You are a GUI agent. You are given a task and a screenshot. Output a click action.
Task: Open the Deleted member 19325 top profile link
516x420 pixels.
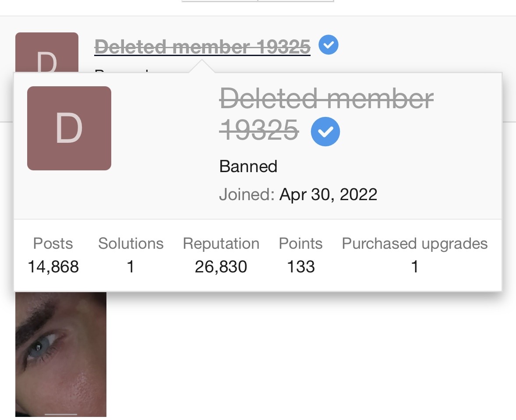[202, 46]
